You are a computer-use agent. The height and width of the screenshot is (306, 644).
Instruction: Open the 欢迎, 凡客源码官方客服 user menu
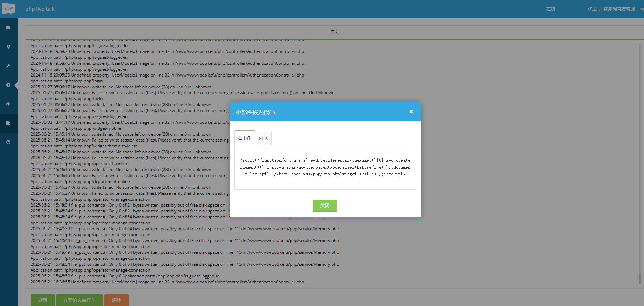pos(611,9)
